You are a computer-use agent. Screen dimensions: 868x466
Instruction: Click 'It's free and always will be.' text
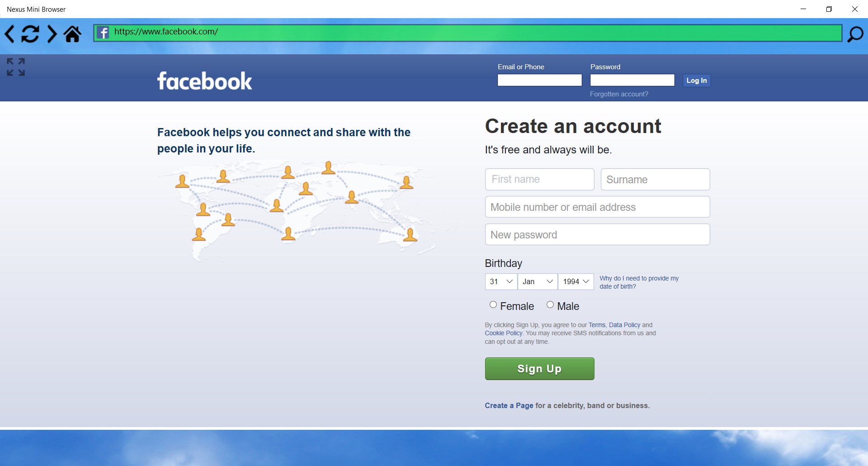tap(548, 150)
